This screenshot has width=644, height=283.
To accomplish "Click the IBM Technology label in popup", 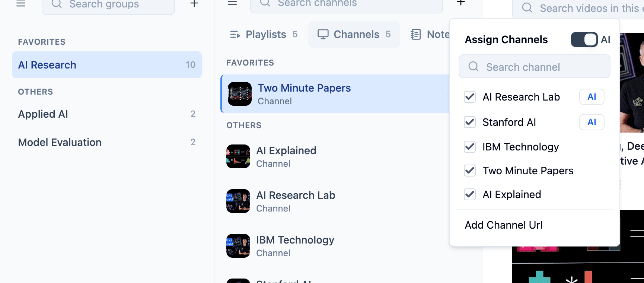I will click(x=521, y=147).
